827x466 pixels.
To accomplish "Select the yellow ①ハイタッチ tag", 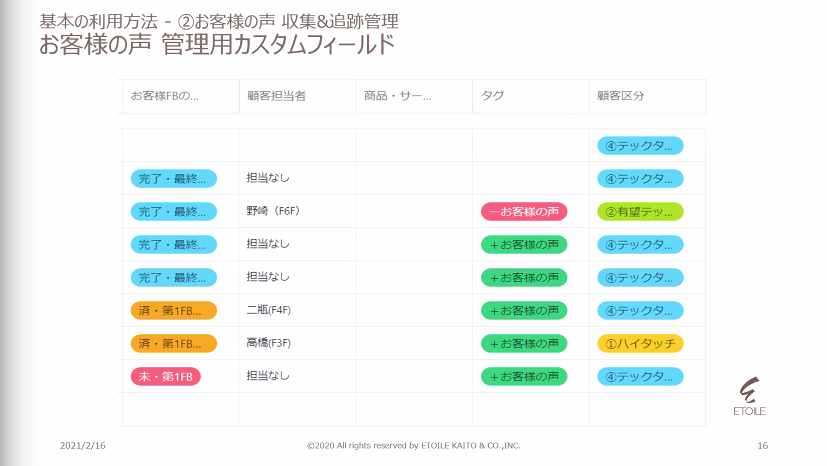I will pos(640,344).
